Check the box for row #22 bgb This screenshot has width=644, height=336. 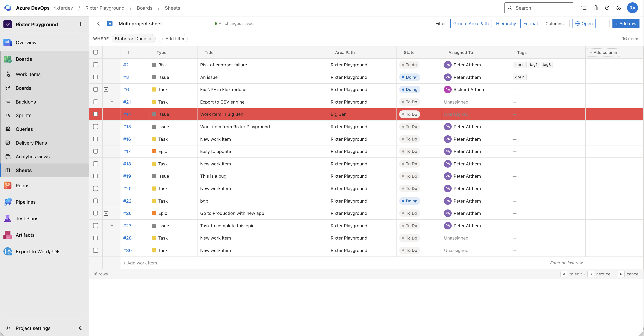tap(96, 201)
